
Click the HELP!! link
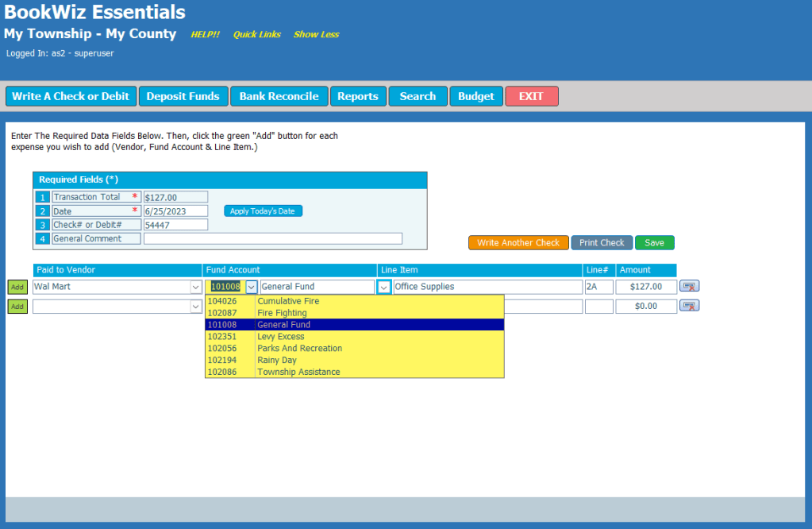[205, 35]
